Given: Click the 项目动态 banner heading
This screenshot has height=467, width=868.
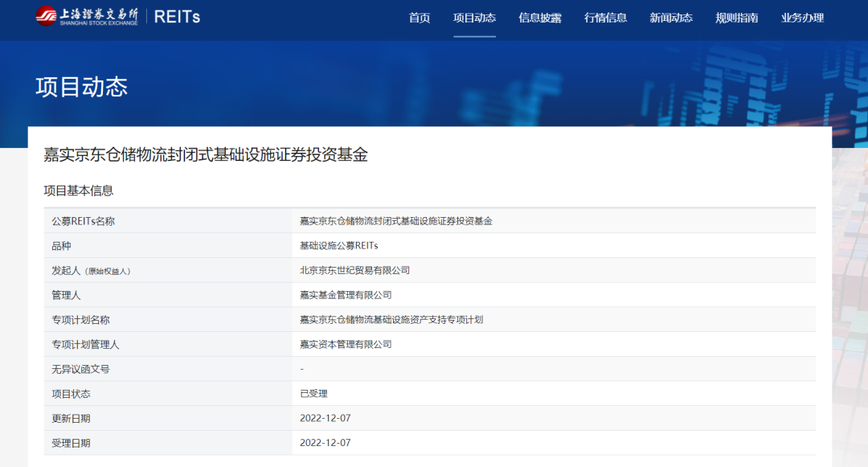Looking at the screenshot, I should [82, 87].
